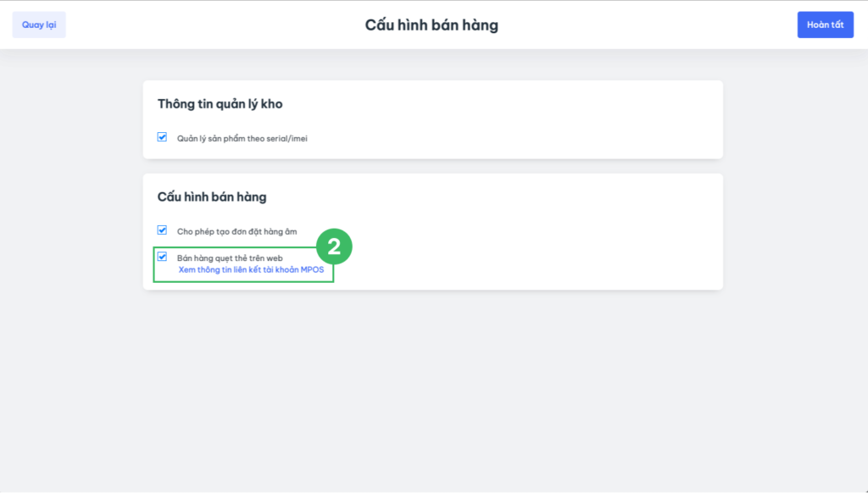Screen dimensions: 868x493
Task: Click the empty gray background below the settings cards
Action: click(x=432, y=390)
